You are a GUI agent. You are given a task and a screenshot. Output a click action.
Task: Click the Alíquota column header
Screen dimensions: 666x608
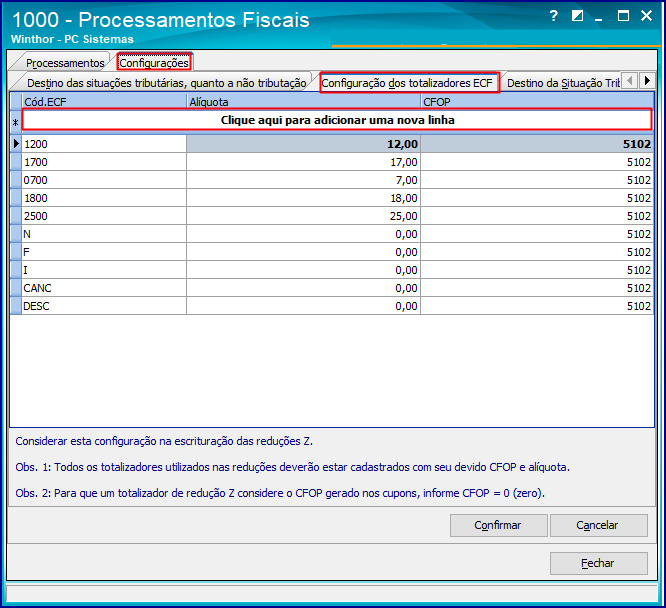click(303, 102)
